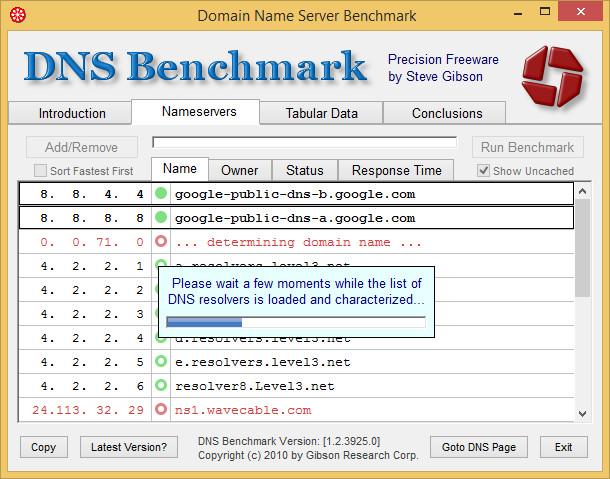This screenshot has height=479, width=610.
Task: Click the status circle next to resolver8.Level3.net
Action: click(161, 385)
